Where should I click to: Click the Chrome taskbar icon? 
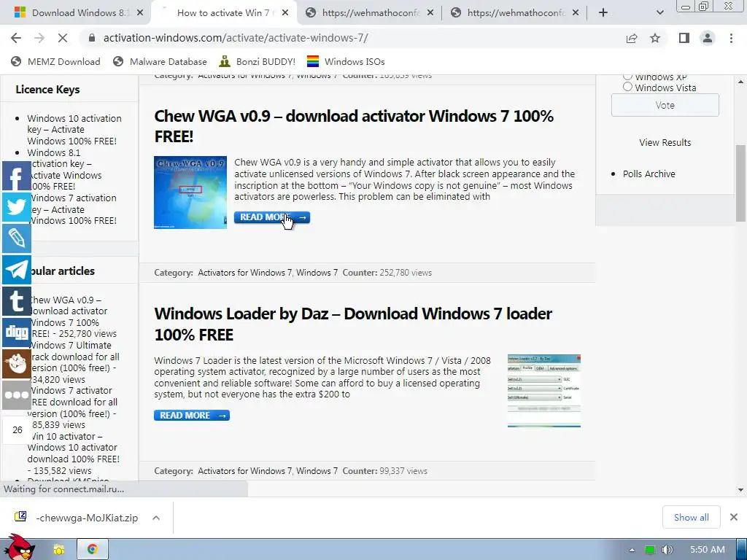point(93,550)
